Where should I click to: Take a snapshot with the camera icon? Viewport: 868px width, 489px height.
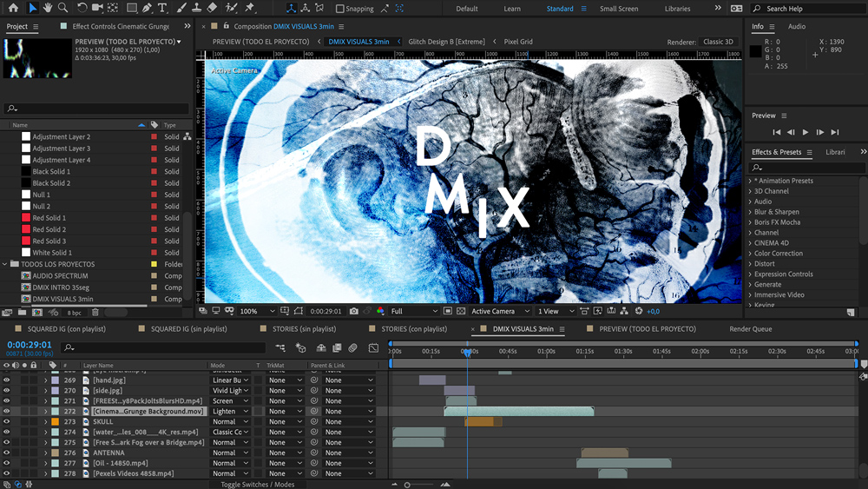click(x=354, y=311)
